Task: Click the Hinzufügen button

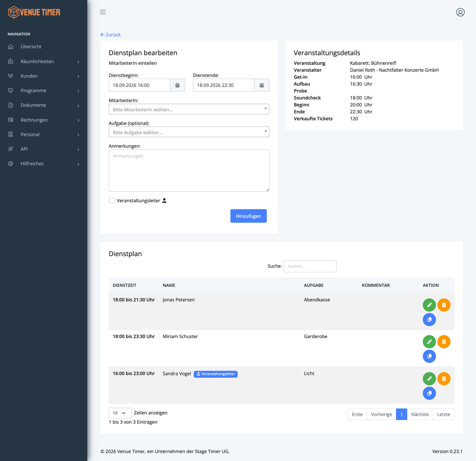Action: point(249,216)
